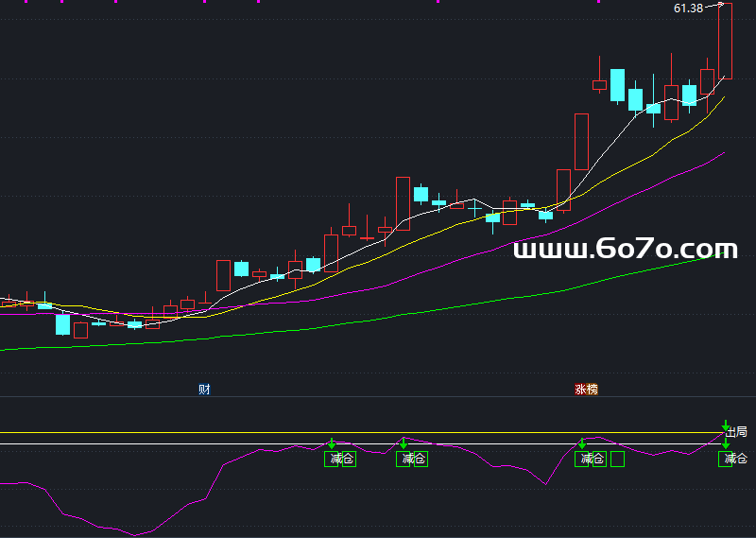This screenshot has height=538, width=756.
Task: Click the blue 财 finance marker
Action: (204, 389)
